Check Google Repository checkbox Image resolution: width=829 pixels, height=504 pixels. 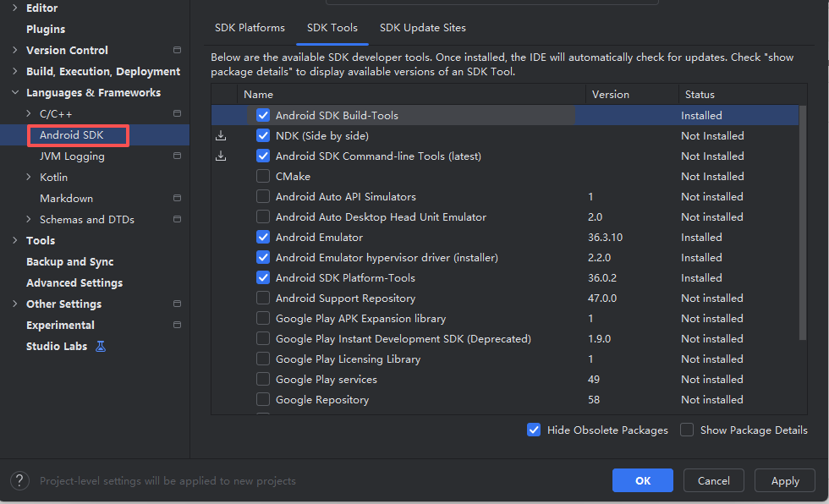[263, 399]
